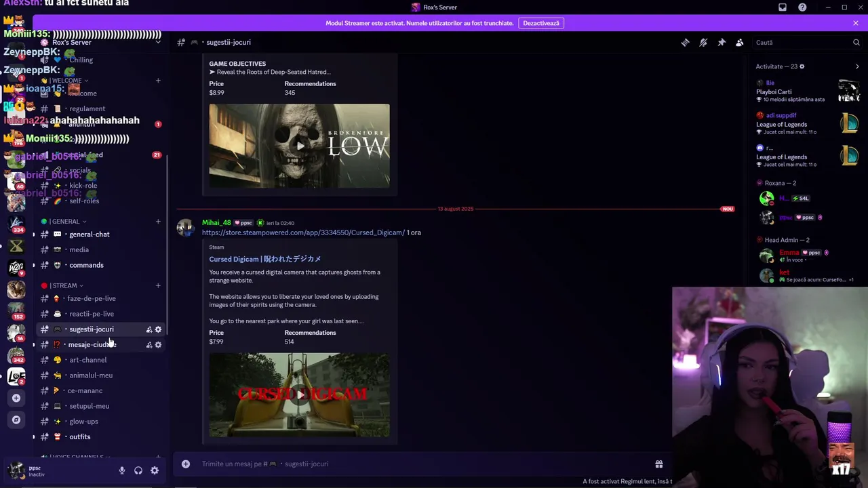Create invite for sugestii-jocuri channel

[x=149, y=329]
